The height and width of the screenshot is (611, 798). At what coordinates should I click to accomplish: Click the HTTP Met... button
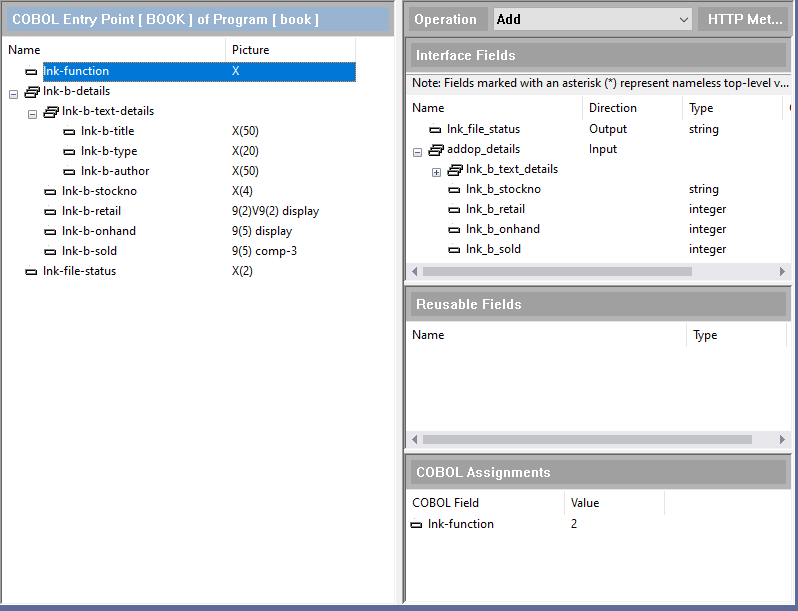tap(744, 19)
